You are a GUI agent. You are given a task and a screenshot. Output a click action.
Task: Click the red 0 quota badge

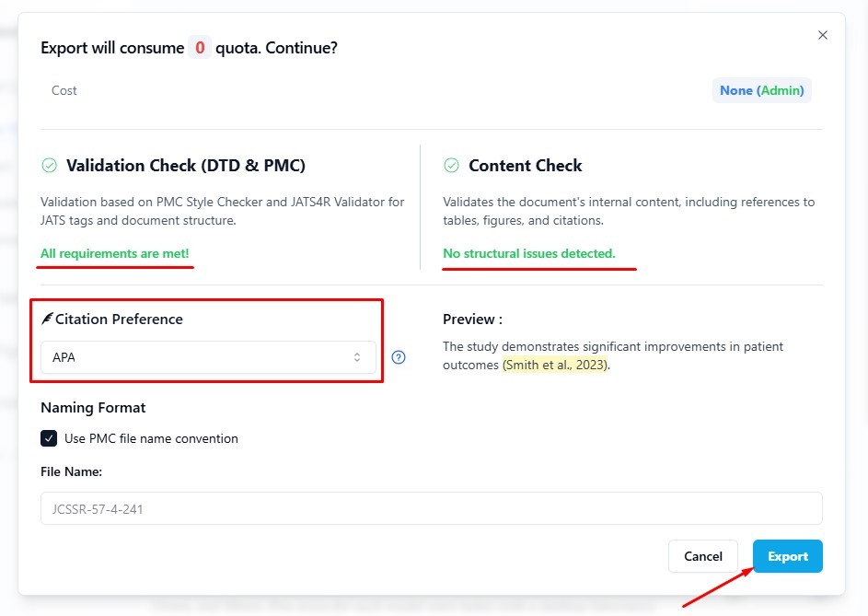click(200, 48)
